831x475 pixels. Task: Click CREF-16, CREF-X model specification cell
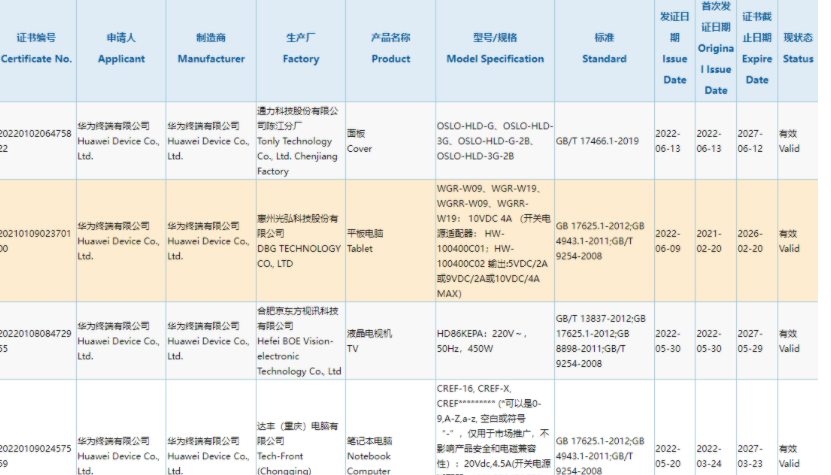pyautogui.click(x=495, y=427)
